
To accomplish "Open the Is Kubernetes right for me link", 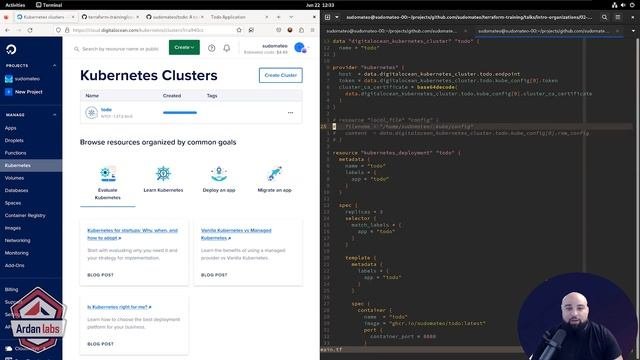I will tap(119, 307).
